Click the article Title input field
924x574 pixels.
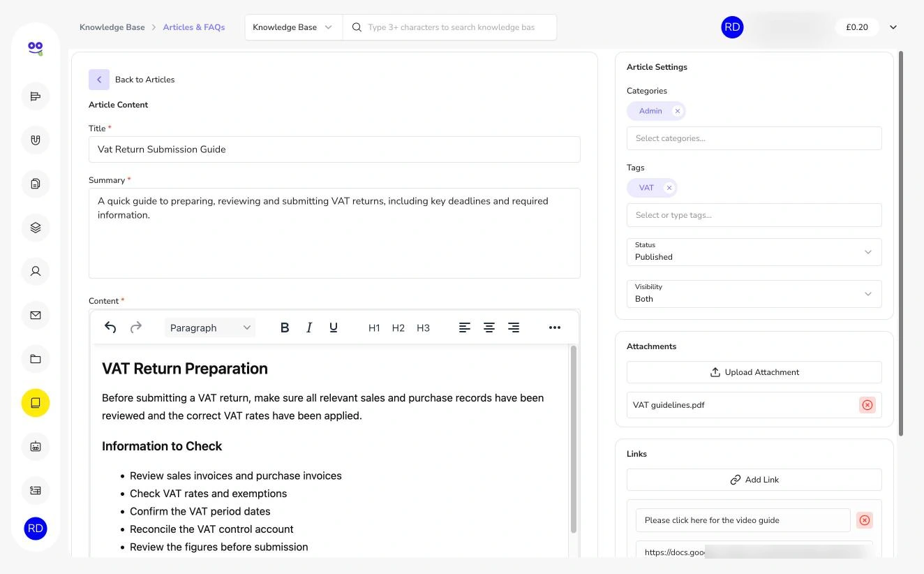[x=334, y=149]
